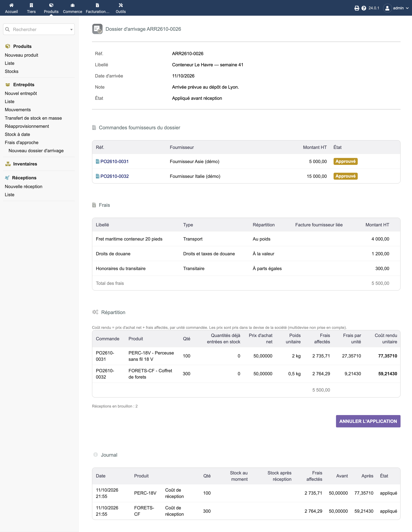Open the Facturation top menu label
Viewport: 412px width, 532px height.
click(98, 11)
